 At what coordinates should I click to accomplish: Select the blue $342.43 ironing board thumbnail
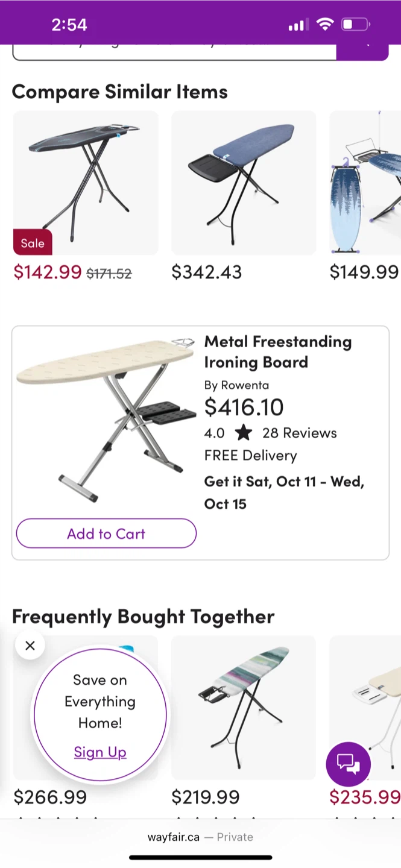[244, 183]
